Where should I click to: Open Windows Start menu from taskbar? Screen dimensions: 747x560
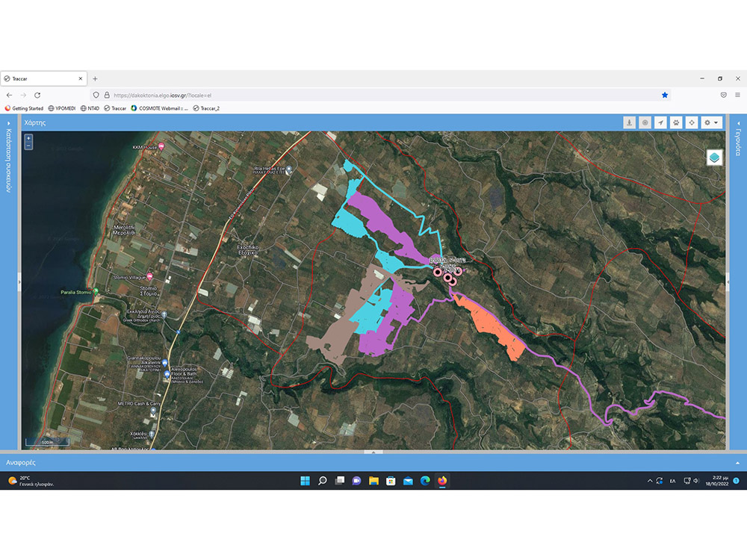point(305,481)
